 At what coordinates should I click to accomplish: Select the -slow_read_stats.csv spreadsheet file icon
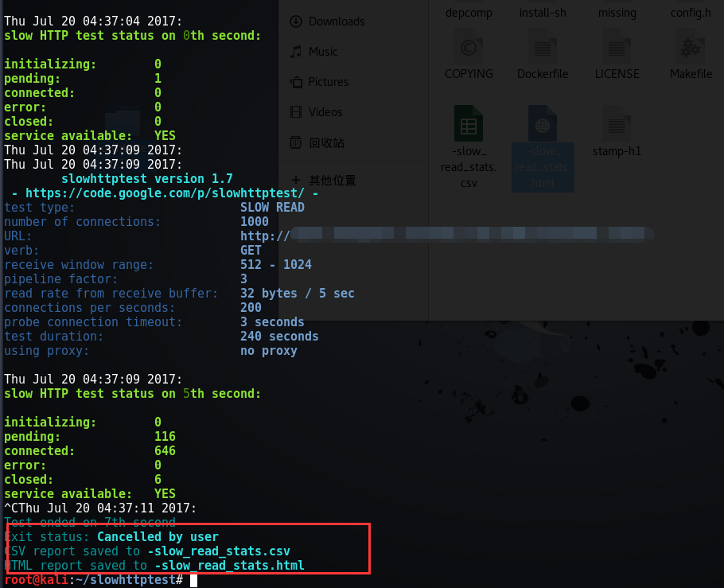[x=469, y=124]
